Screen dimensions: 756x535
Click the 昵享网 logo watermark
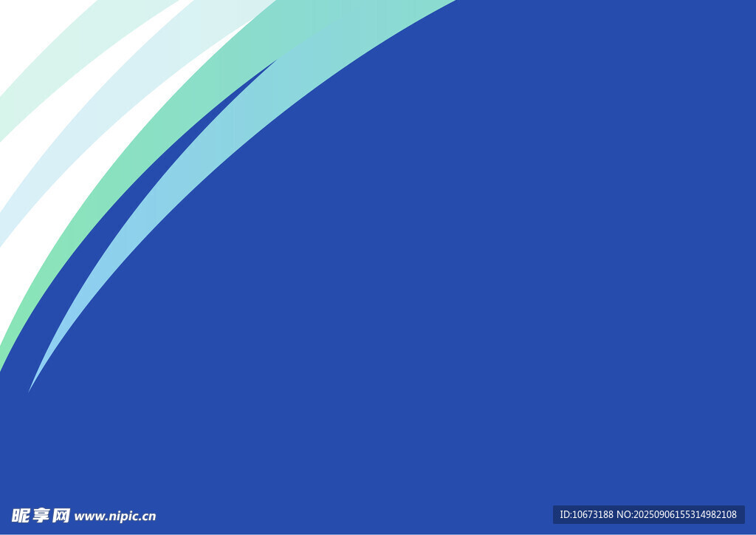pyautogui.click(x=41, y=516)
